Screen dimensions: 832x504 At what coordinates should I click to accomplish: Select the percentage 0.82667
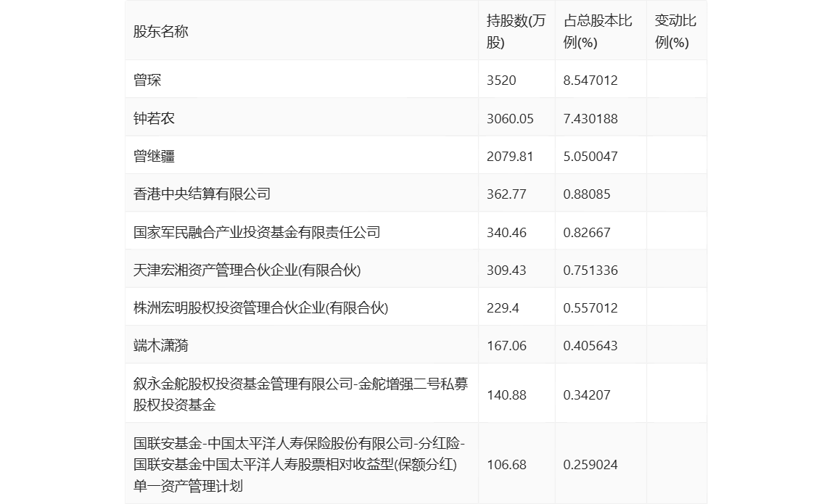pyautogui.click(x=586, y=232)
